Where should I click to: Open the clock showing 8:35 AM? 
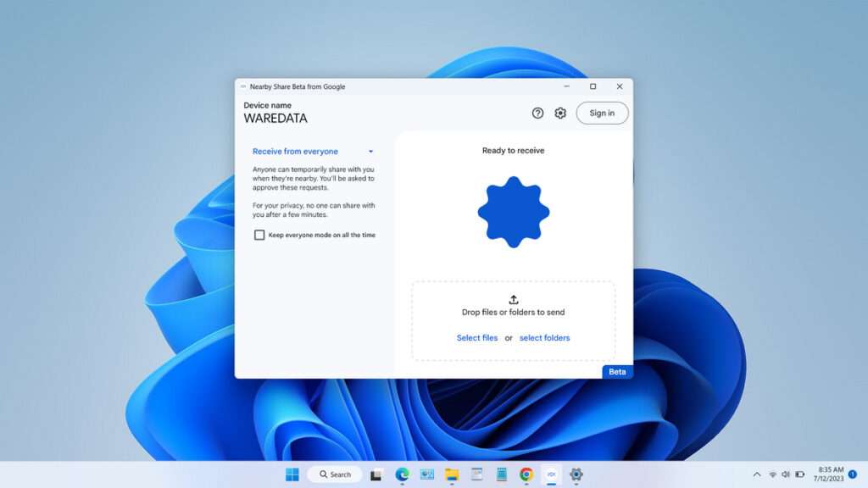(x=828, y=474)
